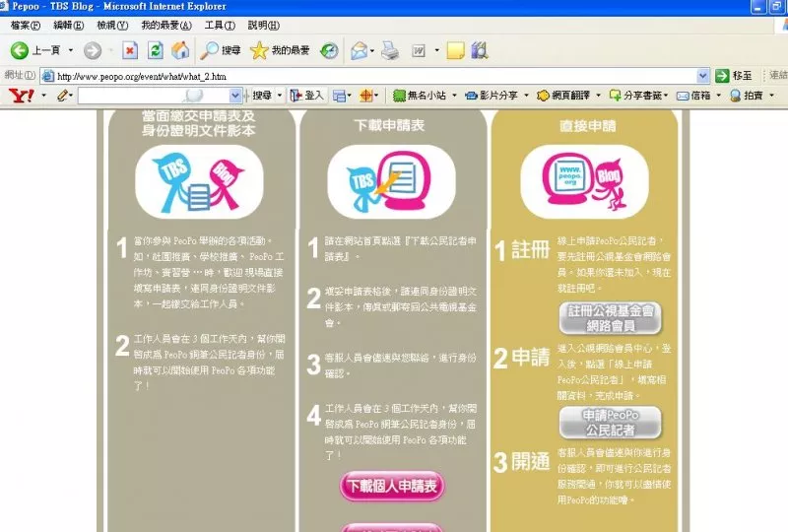Click inside the Yahoo toolbar search box
This screenshot has height=532, width=788.
(x=154, y=96)
